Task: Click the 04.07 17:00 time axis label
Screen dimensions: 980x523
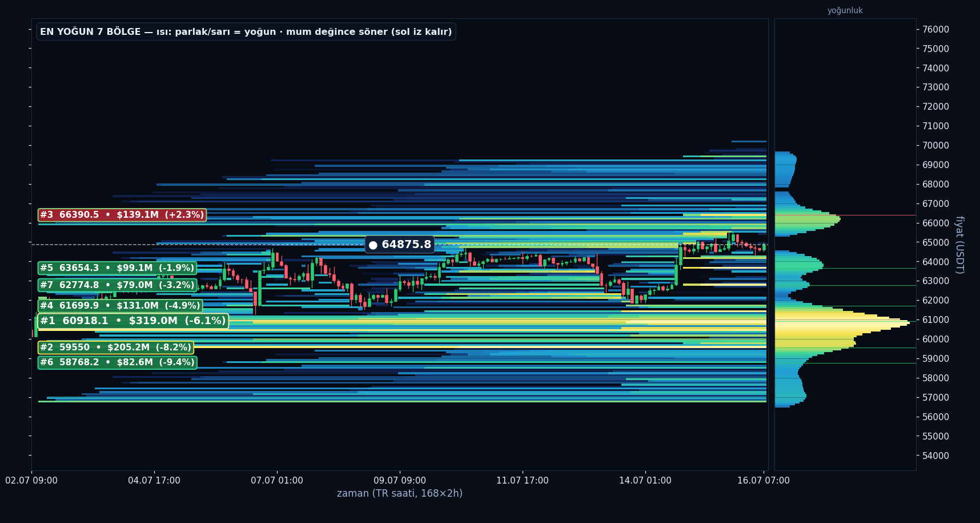Action: coord(154,481)
